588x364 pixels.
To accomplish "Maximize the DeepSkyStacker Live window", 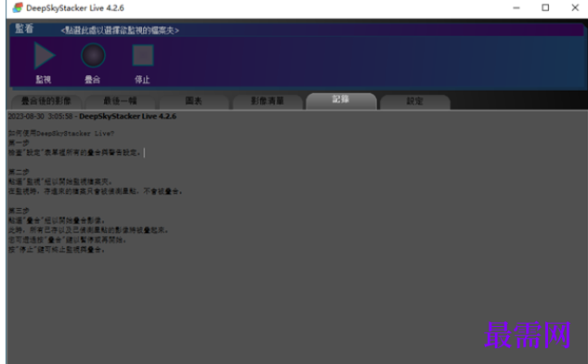I will click(x=545, y=7).
